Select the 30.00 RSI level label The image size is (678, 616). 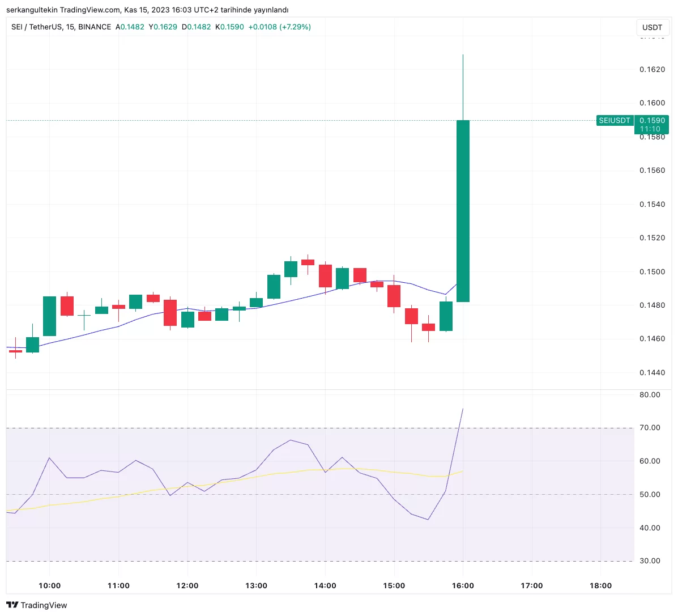pyautogui.click(x=650, y=561)
